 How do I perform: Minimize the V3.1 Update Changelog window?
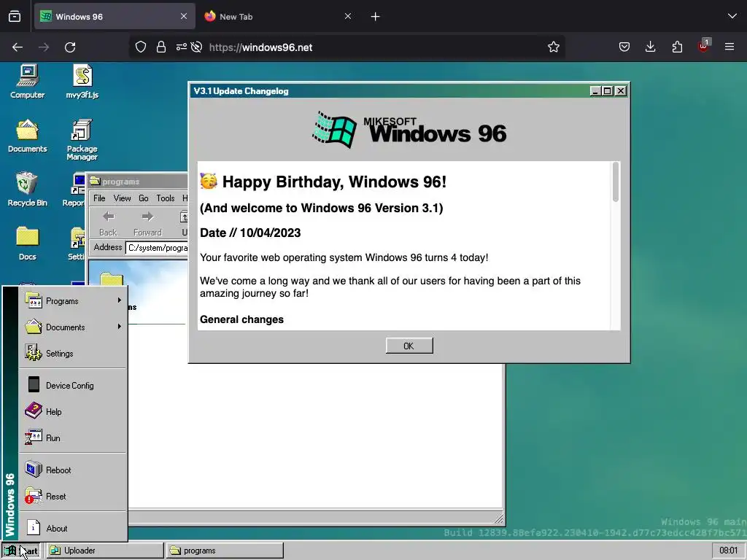tap(595, 91)
